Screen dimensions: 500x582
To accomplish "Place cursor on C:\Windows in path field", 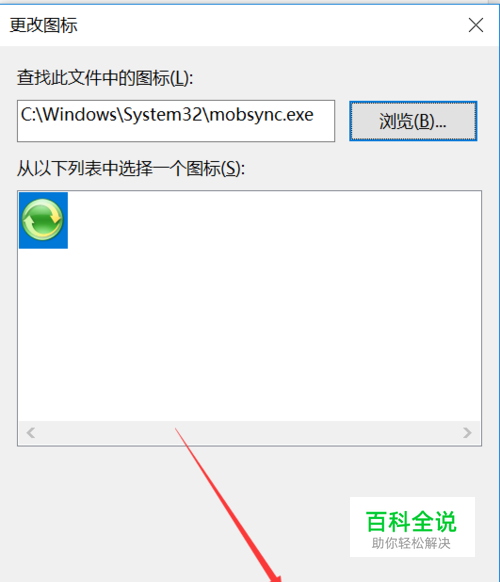I will coord(69,114).
